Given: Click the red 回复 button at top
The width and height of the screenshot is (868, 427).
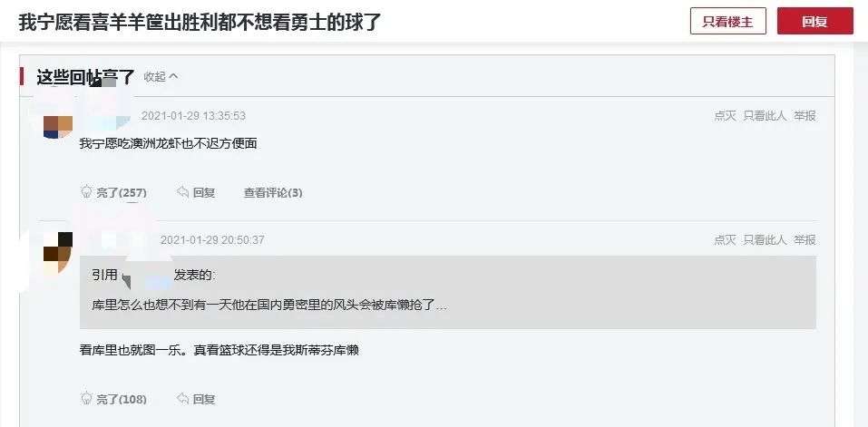Looking at the screenshot, I should (814, 21).
